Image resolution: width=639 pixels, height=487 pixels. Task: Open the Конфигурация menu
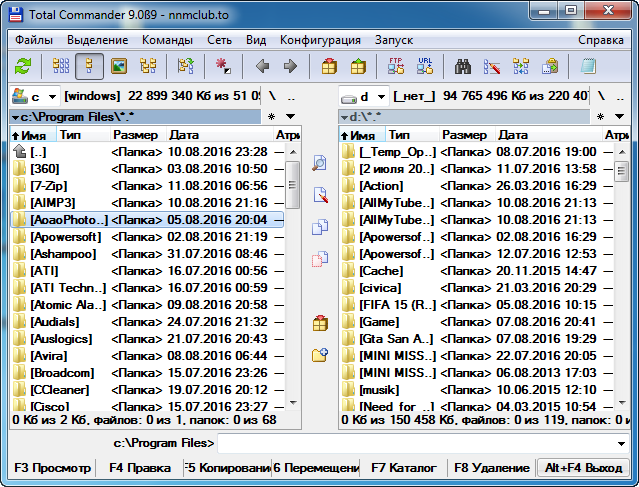tap(320, 40)
